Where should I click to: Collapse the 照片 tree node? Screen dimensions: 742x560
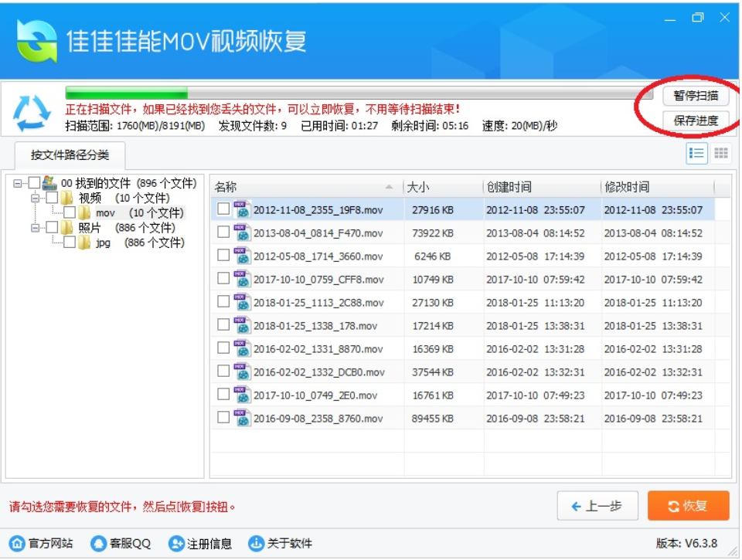pyautogui.click(x=35, y=228)
